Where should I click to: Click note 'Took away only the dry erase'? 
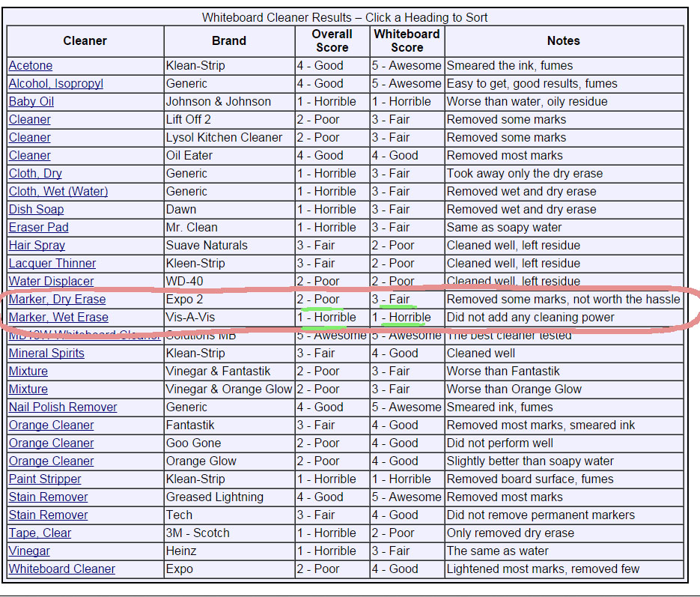(x=525, y=173)
